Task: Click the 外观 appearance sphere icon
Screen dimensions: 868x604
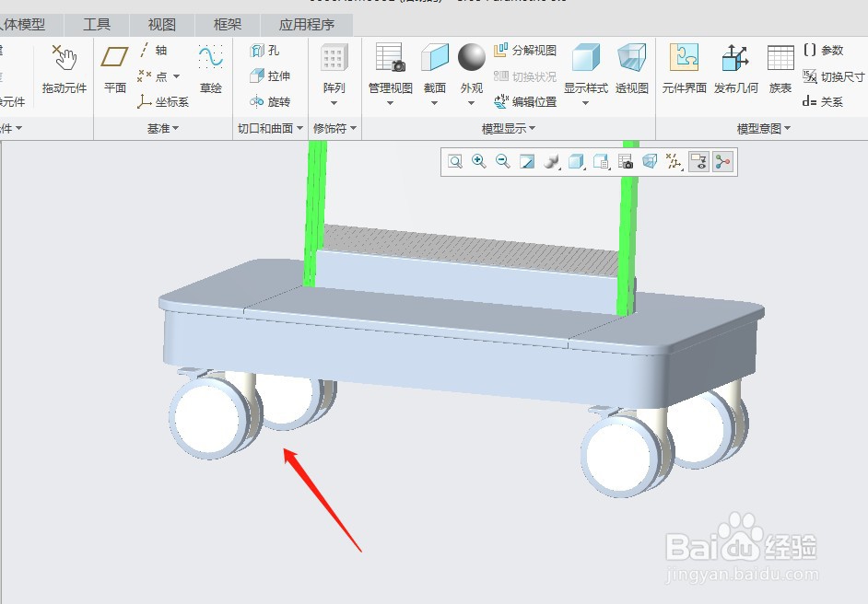Action: 472,57
